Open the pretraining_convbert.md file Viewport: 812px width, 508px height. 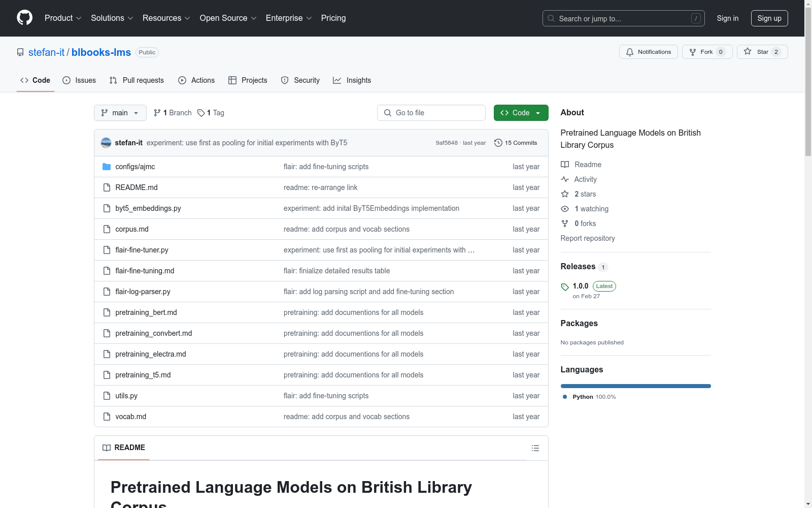(154, 333)
